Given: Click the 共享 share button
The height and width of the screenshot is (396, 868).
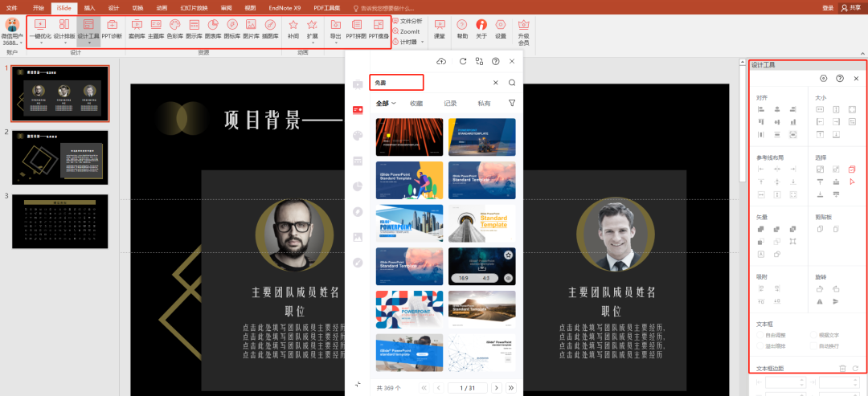Looking at the screenshot, I should [x=853, y=8].
